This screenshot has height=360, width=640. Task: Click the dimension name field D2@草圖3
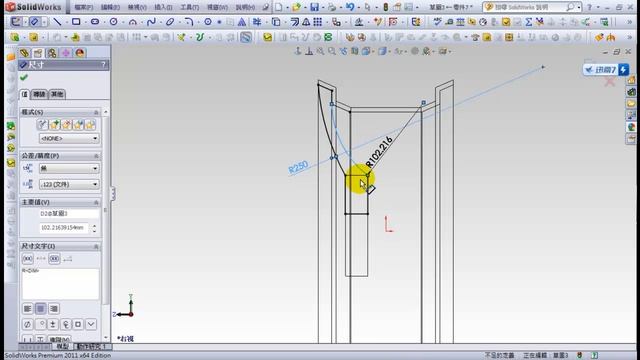pyautogui.click(x=69, y=213)
